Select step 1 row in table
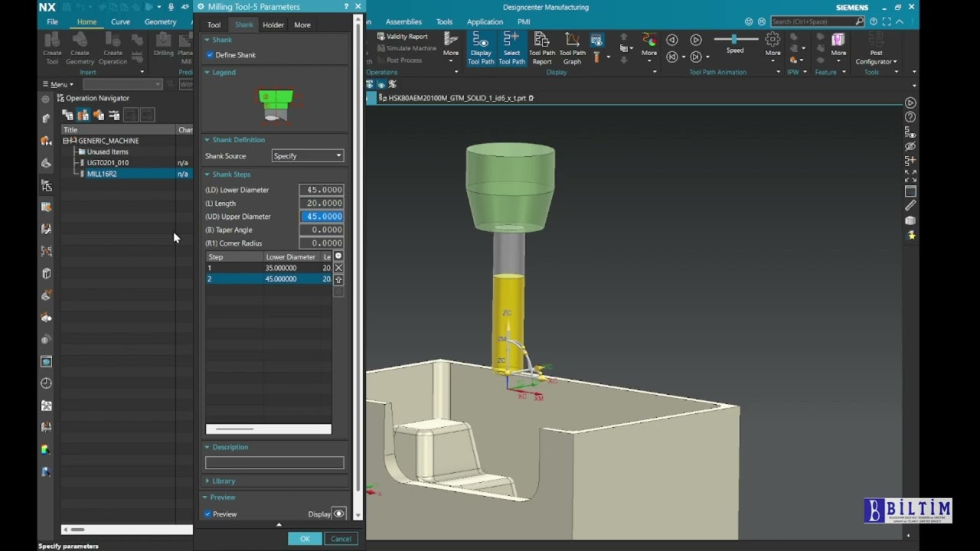The image size is (980, 551). coord(269,268)
